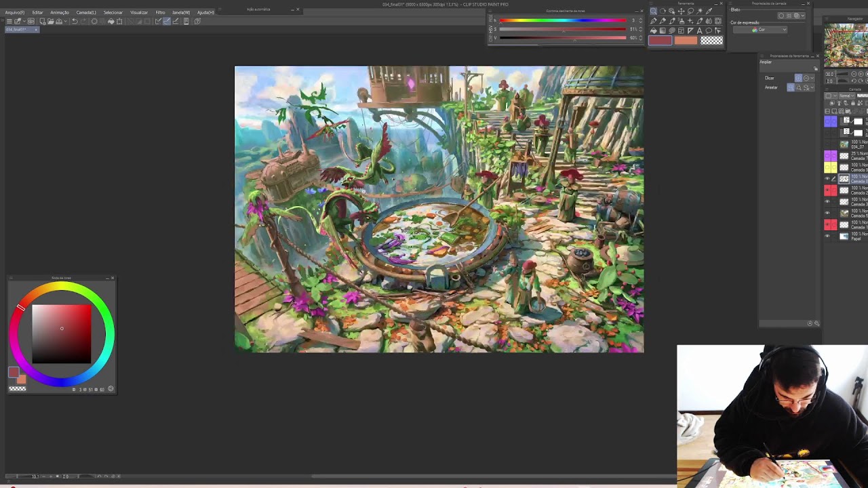Viewport: 868px width, 488px height.
Task: Select the Blend (drops) tool
Action: (709, 21)
